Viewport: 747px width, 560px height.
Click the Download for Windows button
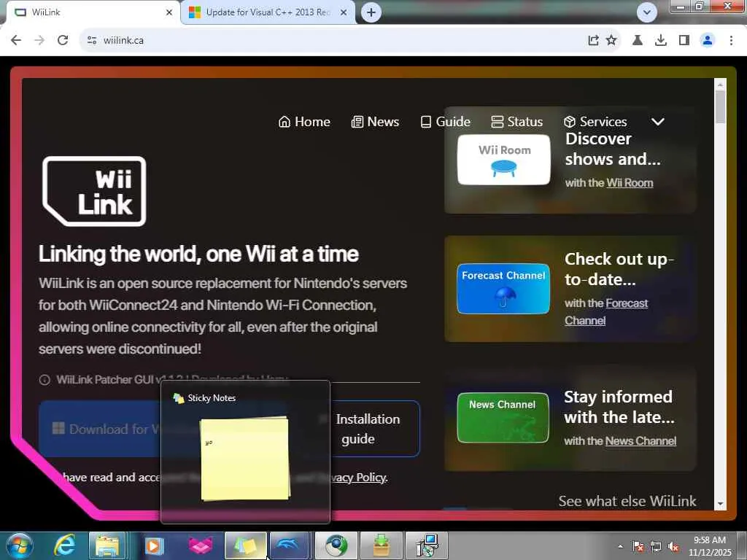tap(100, 429)
